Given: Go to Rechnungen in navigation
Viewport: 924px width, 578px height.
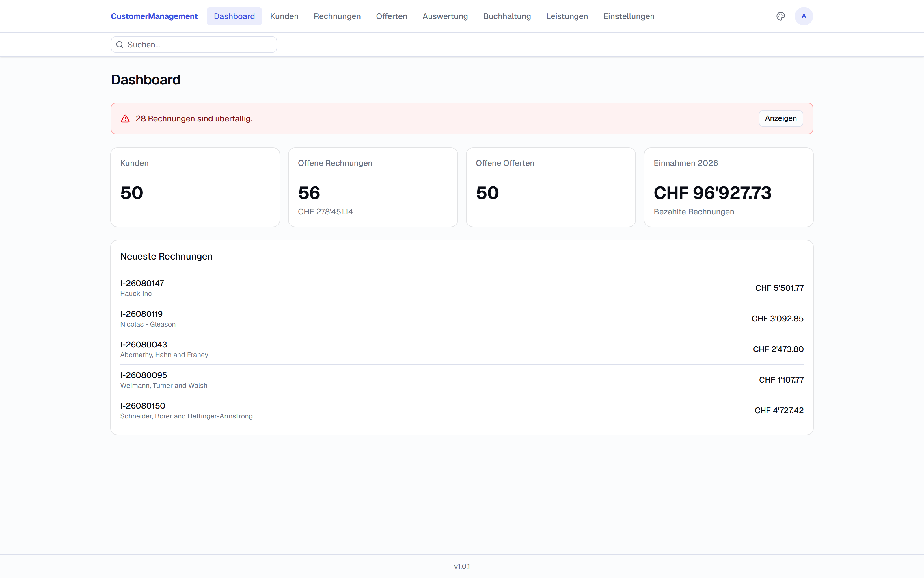Looking at the screenshot, I should pos(337,16).
